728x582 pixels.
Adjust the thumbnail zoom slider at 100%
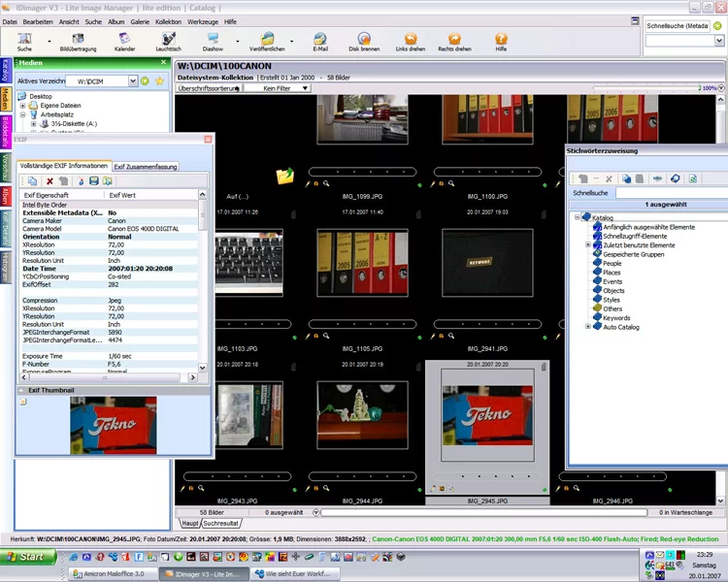pos(700,87)
